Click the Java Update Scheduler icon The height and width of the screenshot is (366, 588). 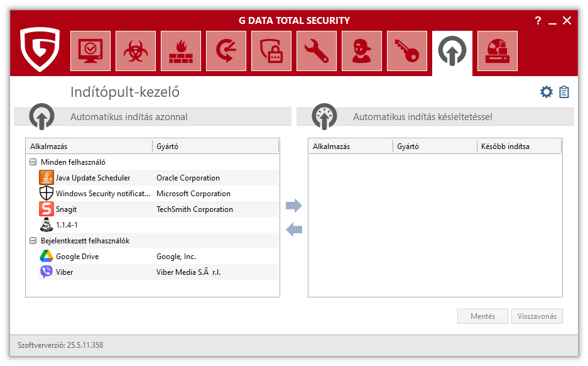[x=46, y=177]
